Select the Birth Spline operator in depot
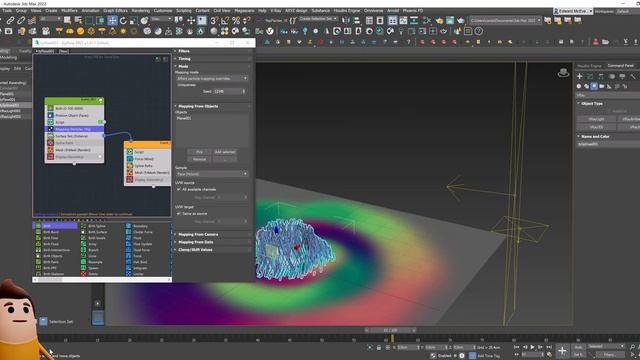 tap(97, 226)
